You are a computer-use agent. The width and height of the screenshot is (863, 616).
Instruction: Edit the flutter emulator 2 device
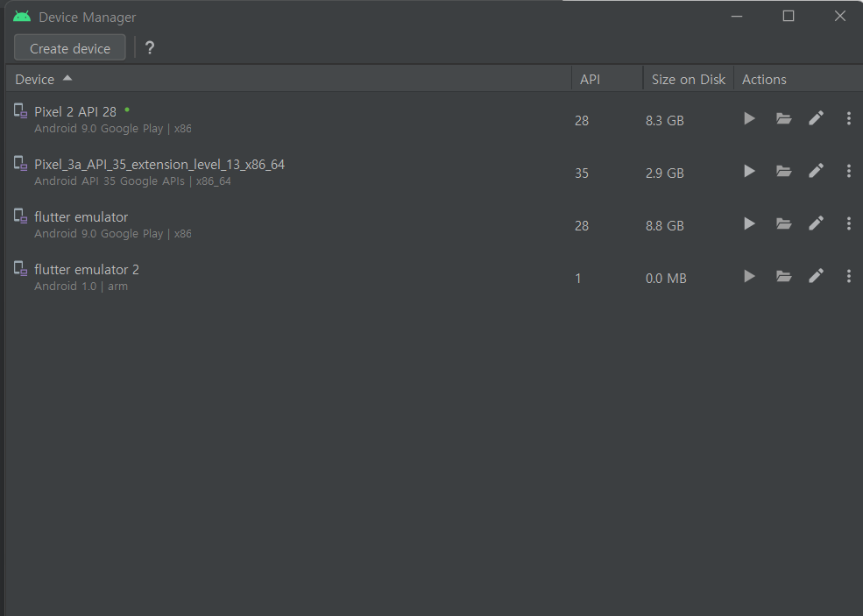[x=817, y=276]
